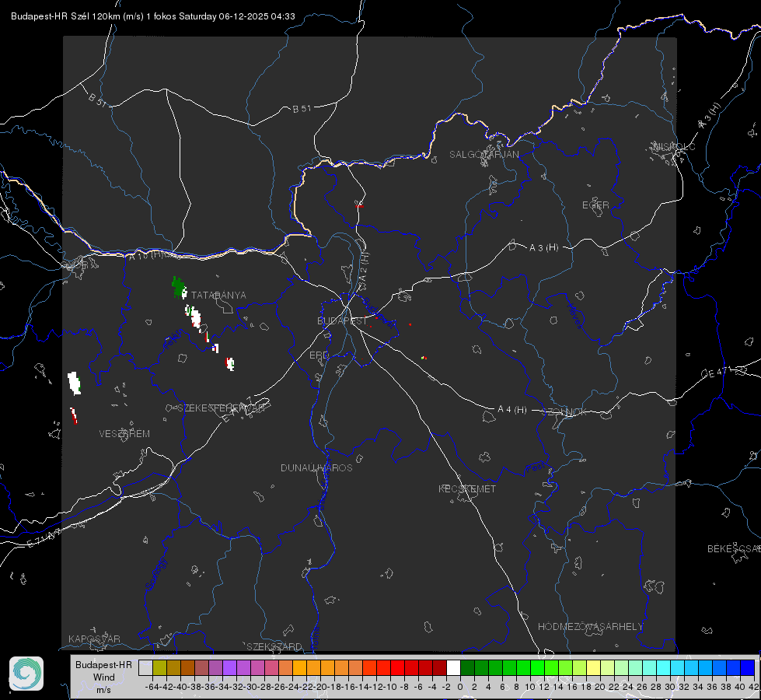This screenshot has height=700, width=761.
Task: Click the EGER city label
Action: [x=595, y=205]
